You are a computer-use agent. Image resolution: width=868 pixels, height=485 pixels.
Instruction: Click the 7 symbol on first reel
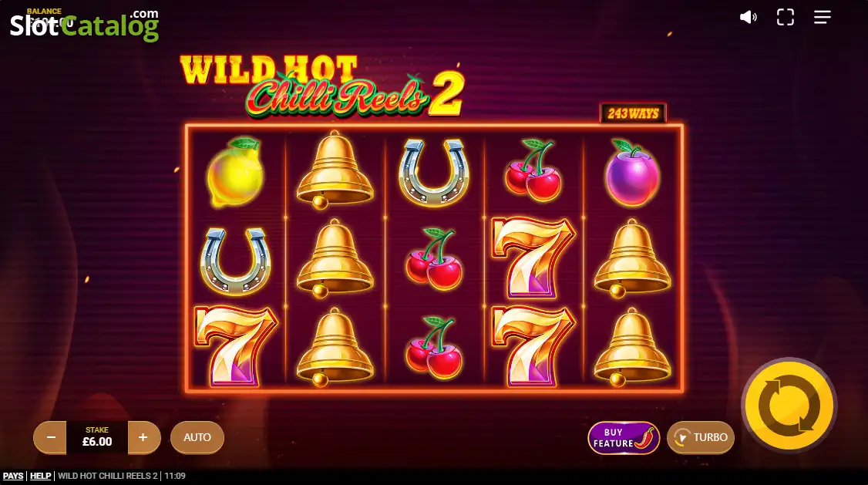[x=236, y=346]
